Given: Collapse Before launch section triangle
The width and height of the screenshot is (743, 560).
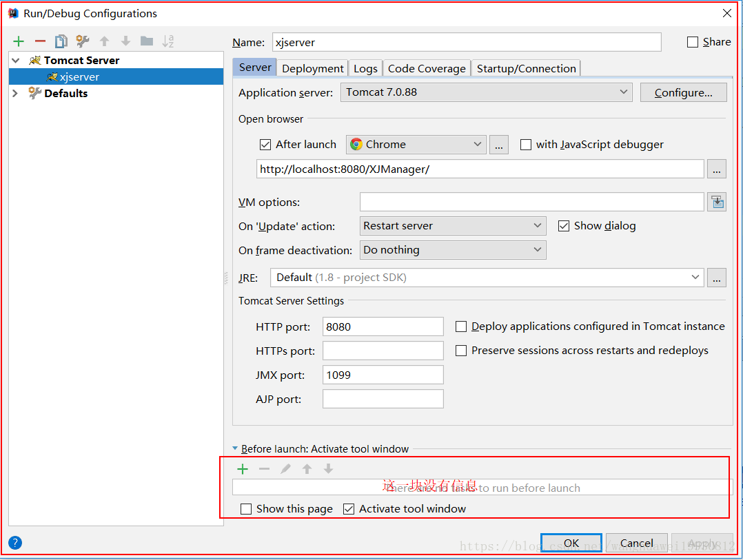Looking at the screenshot, I should (x=235, y=448).
